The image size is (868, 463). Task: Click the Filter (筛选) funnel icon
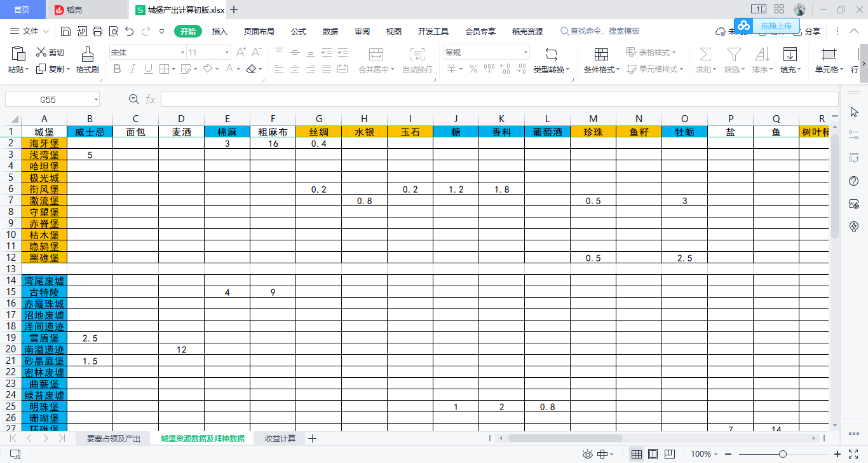pos(734,55)
